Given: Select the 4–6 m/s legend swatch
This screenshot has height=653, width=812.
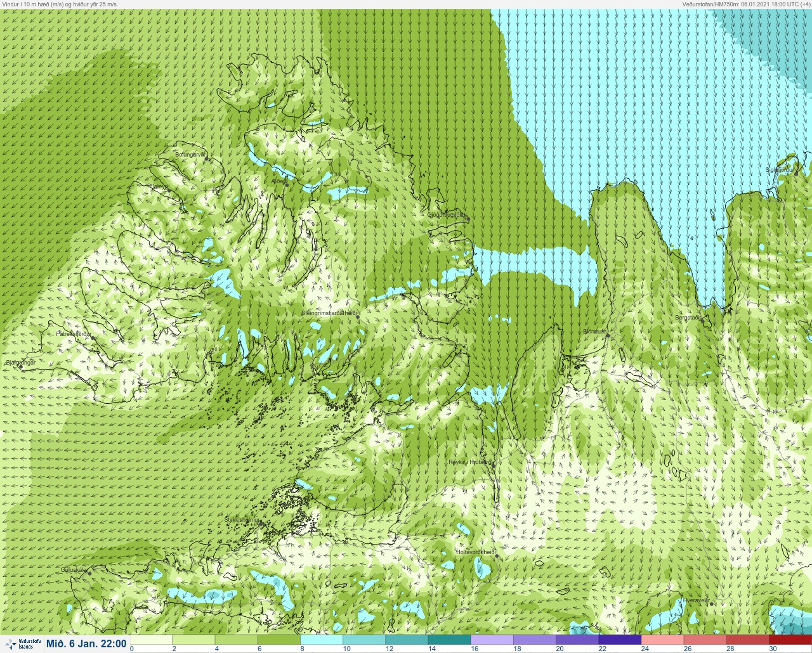Looking at the screenshot, I should pyautogui.click(x=236, y=640).
